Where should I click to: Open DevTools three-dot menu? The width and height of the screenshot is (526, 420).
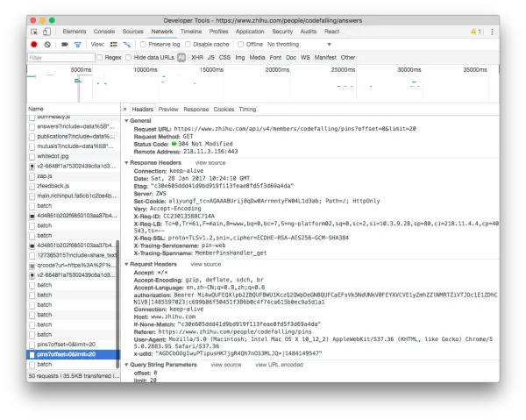[492, 32]
